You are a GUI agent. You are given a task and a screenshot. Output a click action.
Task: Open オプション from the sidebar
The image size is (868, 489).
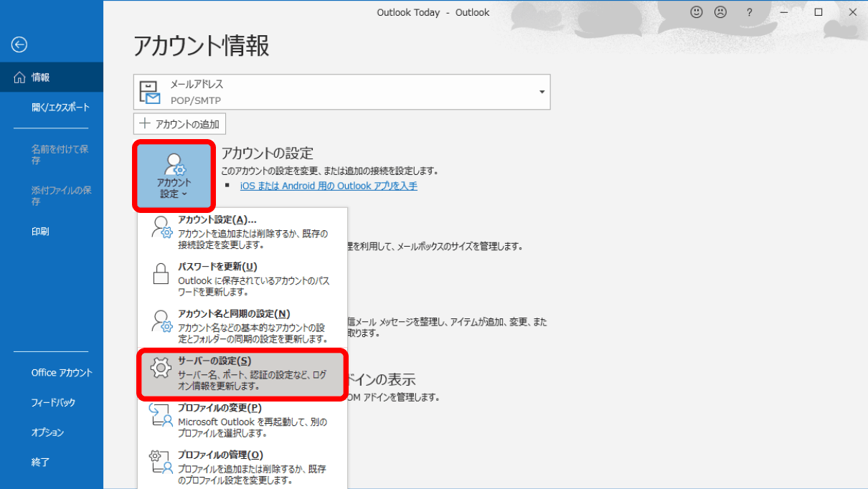pyautogui.click(x=47, y=432)
